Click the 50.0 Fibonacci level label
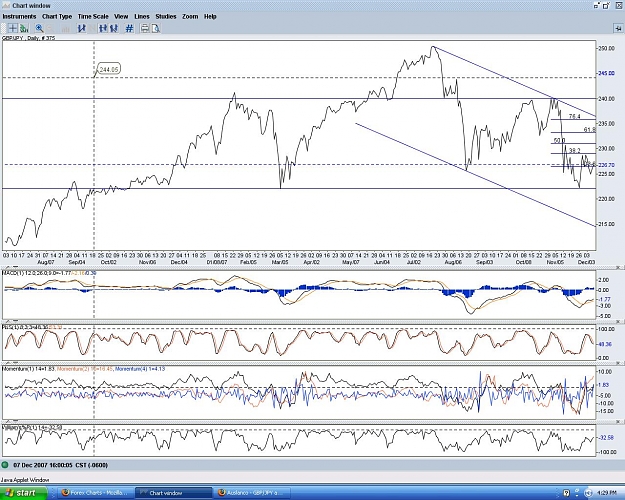625x500 pixels. [560, 140]
